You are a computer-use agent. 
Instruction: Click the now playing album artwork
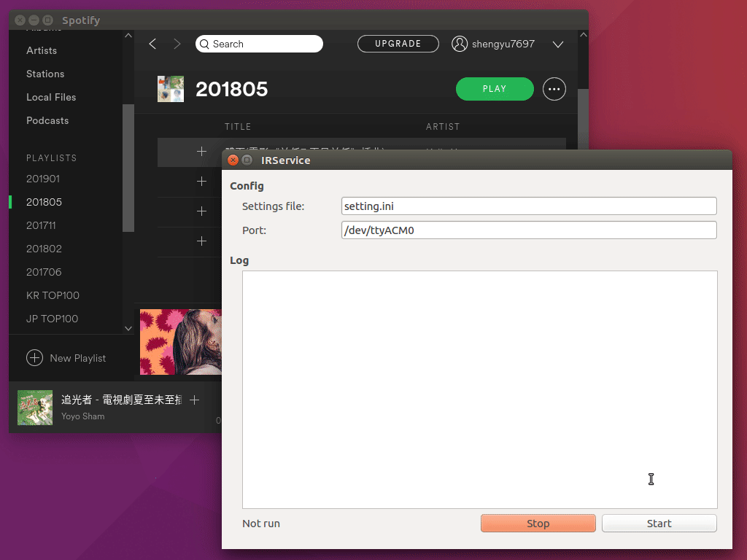point(35,408)
